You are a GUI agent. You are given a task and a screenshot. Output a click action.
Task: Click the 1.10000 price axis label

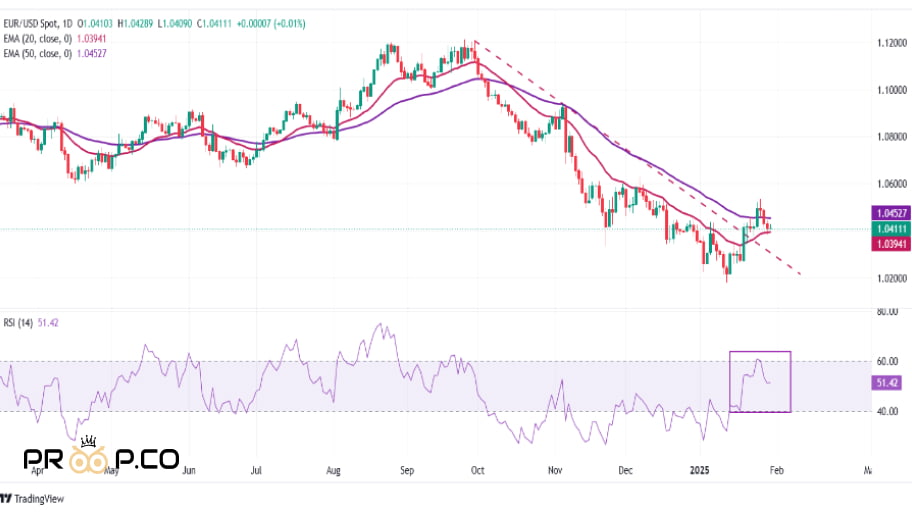[892, 90]
